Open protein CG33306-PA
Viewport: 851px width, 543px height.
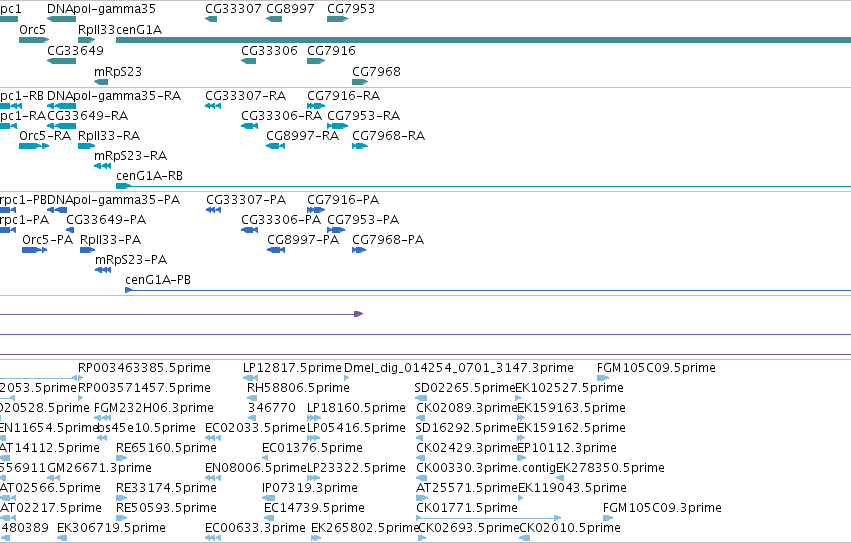click(x=281, y=220)
